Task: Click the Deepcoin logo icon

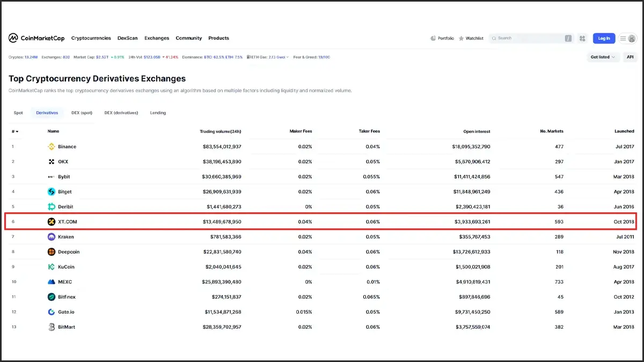Action: point(52,252)
